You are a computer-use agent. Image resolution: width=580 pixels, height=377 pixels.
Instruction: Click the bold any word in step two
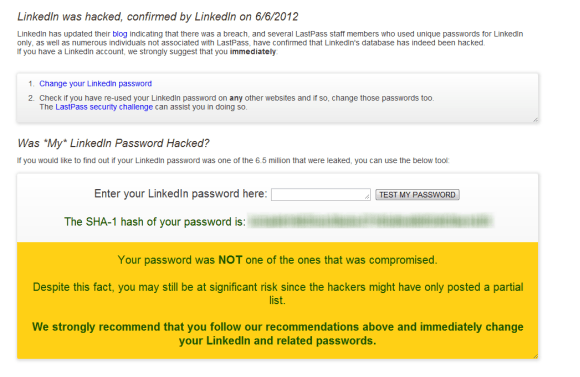236,98
